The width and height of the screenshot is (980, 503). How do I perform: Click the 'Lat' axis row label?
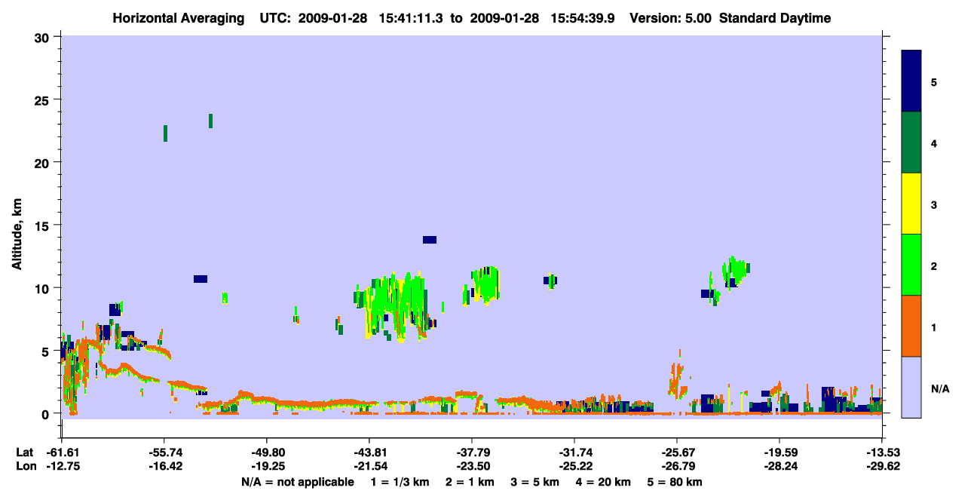click(x=24, y=452)
